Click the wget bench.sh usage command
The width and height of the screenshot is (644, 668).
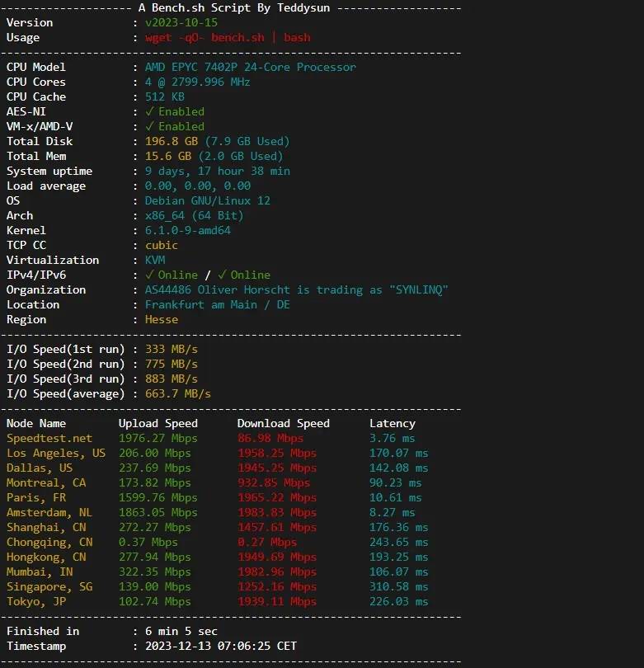(228, 37)
